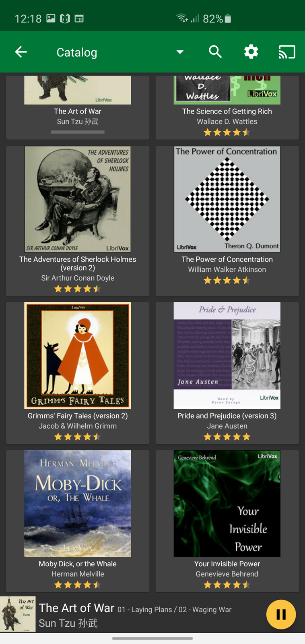
Task: Choose the Moby-Dick cover art
Action: pyautogui.click(x=78, y=504)
